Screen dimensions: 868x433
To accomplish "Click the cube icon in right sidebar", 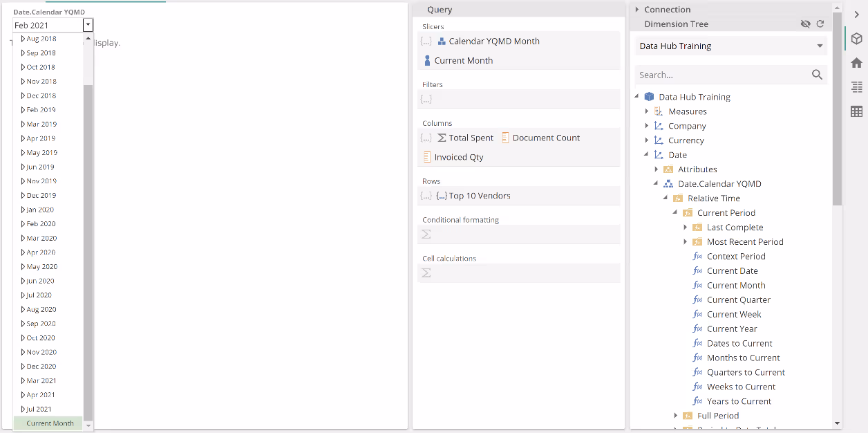I will (856, 39).
